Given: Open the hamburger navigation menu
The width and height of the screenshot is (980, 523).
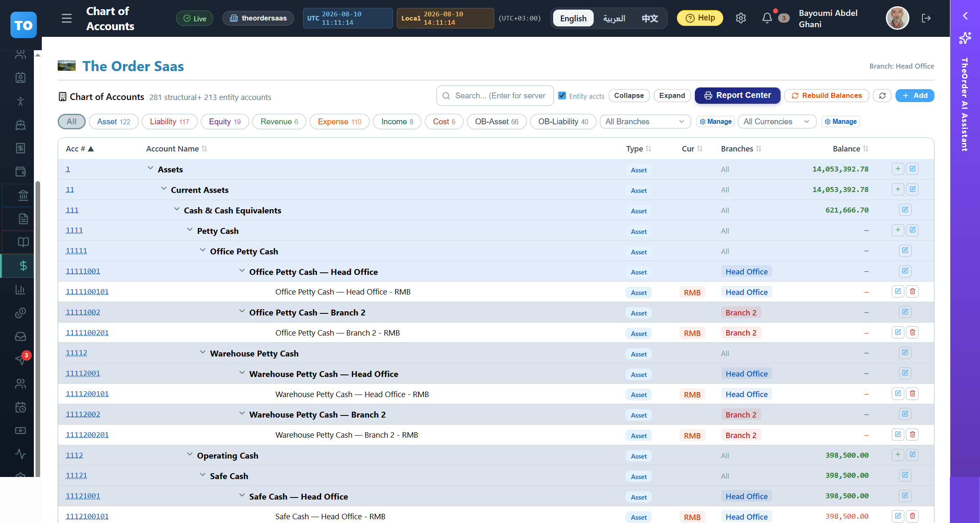Looking at the screenshot, I should pos(67,18).
